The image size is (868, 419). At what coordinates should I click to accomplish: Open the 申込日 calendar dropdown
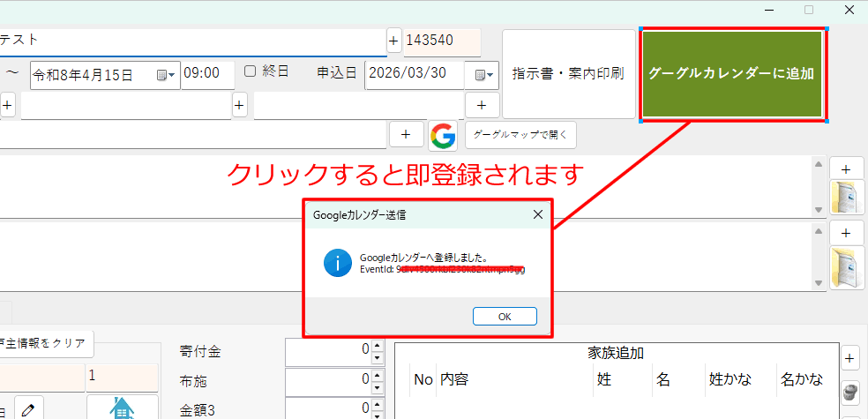tap(485, 76)
